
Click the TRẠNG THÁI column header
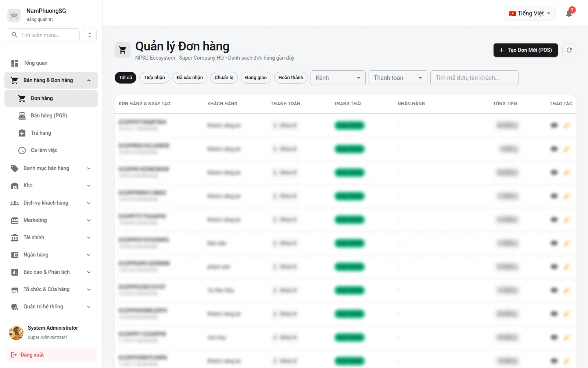click(x=348, y=104)
